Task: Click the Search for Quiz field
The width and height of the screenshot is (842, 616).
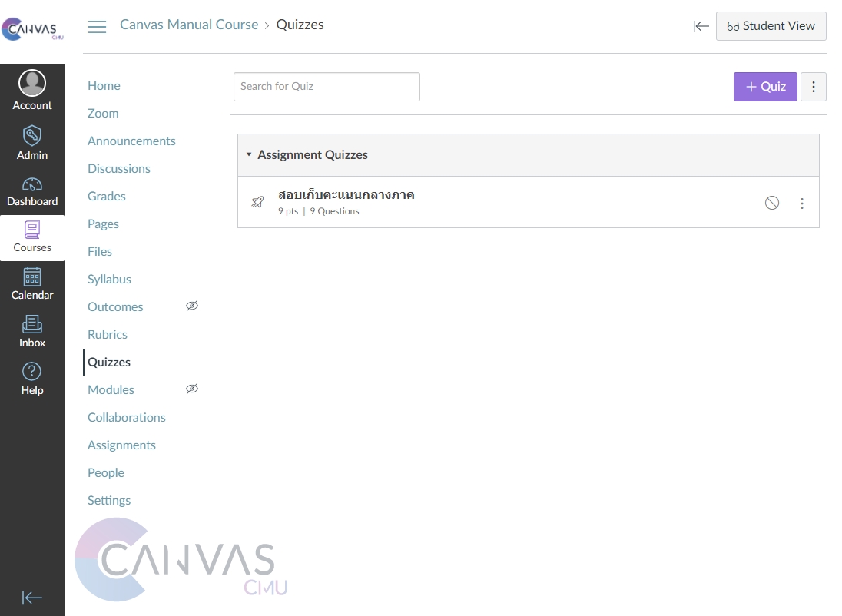Action: 327,87
